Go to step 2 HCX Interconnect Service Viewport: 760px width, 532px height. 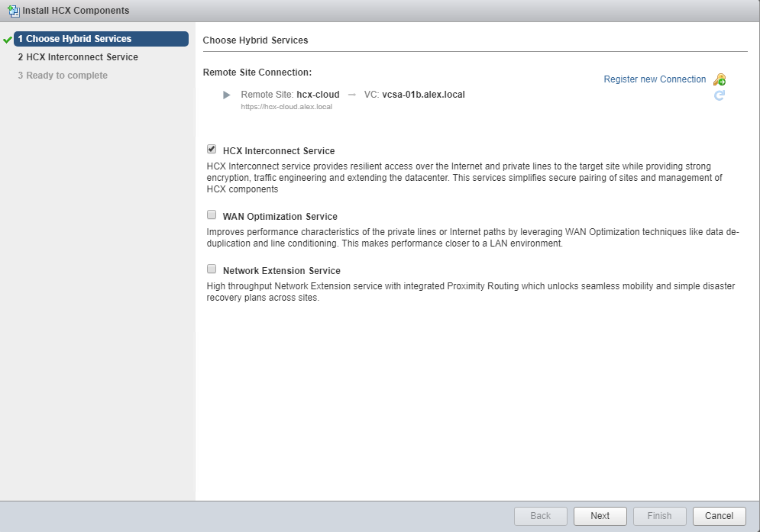[78, 57]
